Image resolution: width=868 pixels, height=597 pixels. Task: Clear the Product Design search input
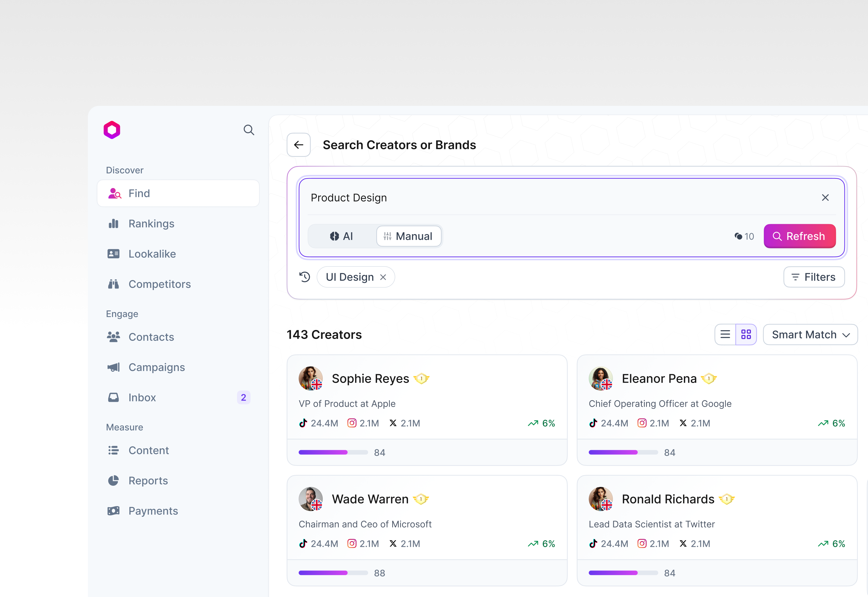point(826,198)
